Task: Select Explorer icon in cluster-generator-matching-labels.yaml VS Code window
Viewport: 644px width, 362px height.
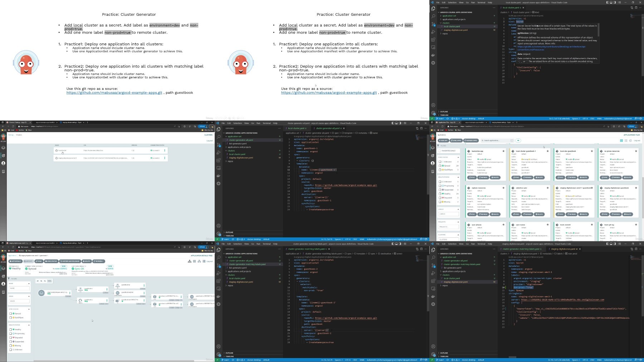Action: tap(219, 250)
